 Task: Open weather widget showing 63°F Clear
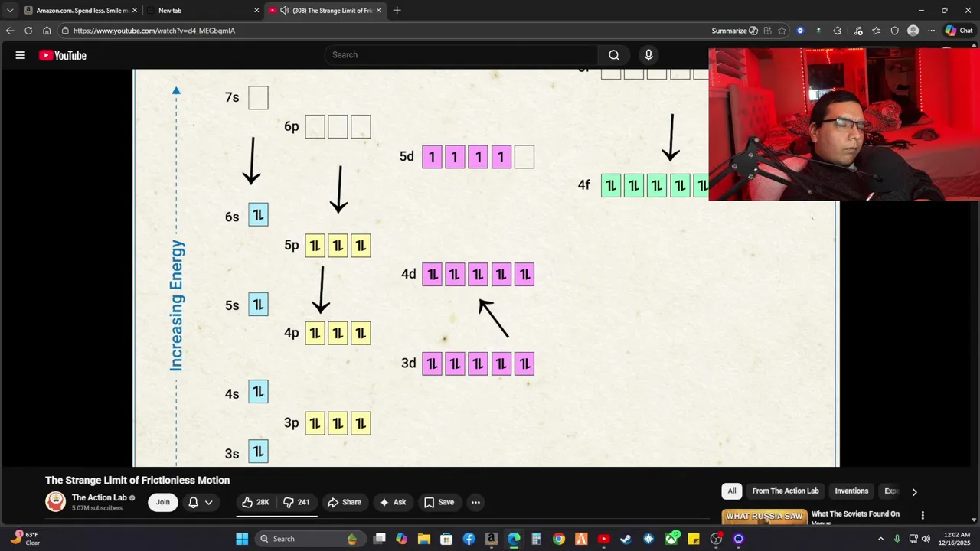click(x=24, y=539)
